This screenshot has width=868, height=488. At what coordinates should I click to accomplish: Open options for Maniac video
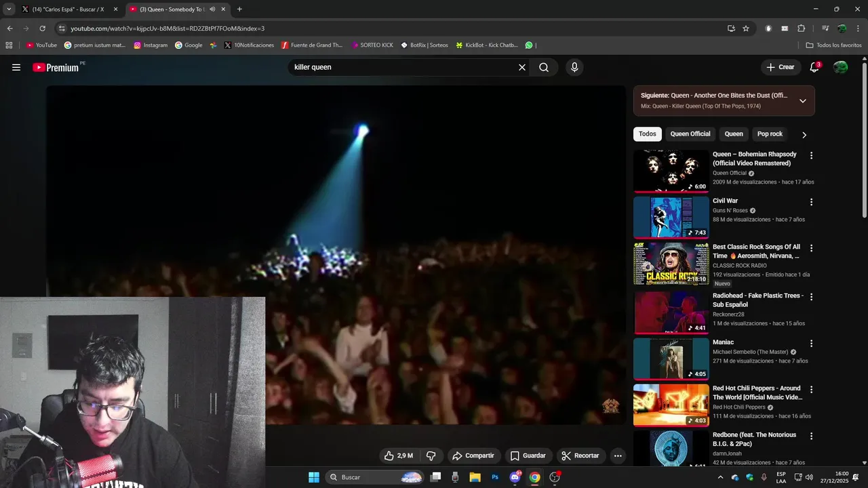click(811, 343)
